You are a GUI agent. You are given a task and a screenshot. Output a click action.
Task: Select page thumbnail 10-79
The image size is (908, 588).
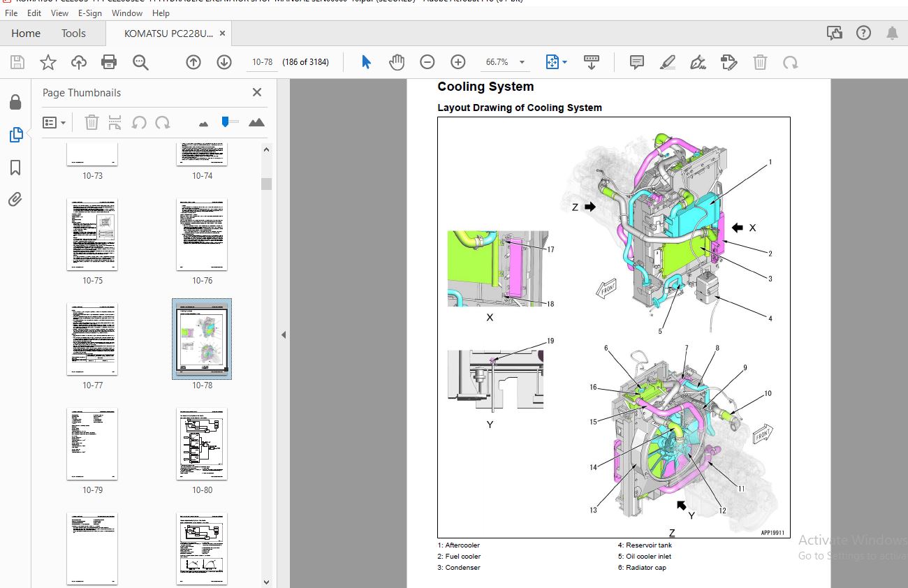tap(92, 444)
